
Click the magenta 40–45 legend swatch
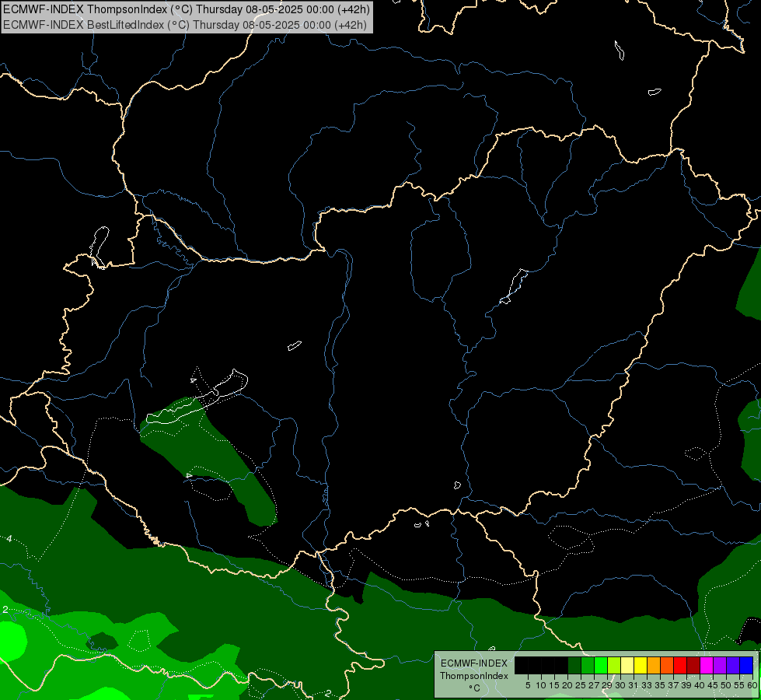[x=706, y=665]
